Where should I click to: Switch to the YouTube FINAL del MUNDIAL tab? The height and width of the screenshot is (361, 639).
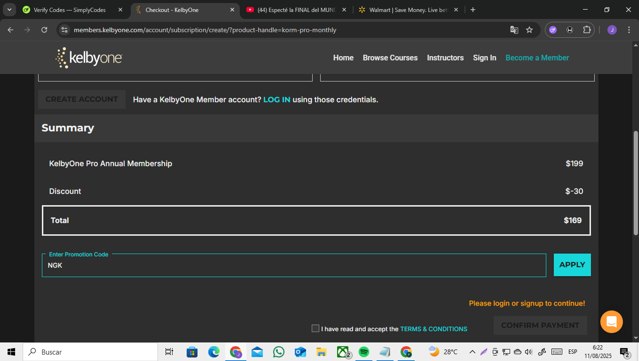296,10
